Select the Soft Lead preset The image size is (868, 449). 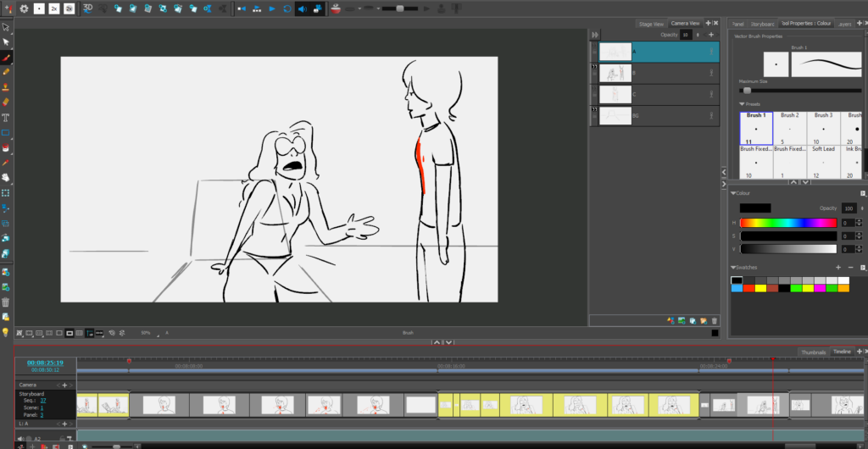[x=823, y=162]
